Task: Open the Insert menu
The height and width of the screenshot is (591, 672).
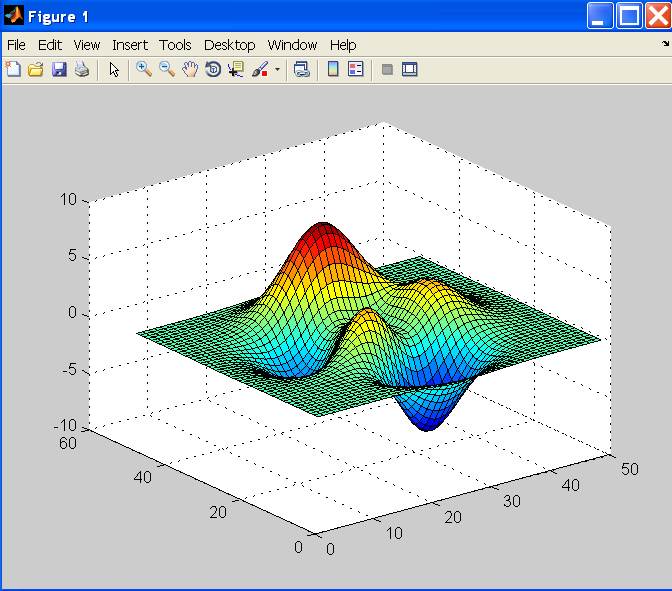Action: coord(129,45)
